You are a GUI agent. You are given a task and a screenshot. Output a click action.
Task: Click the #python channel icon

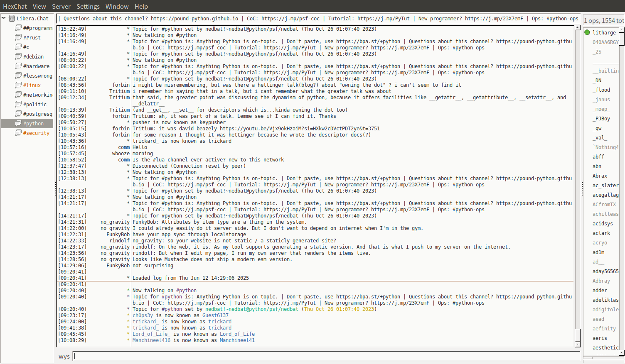[18, 123]
